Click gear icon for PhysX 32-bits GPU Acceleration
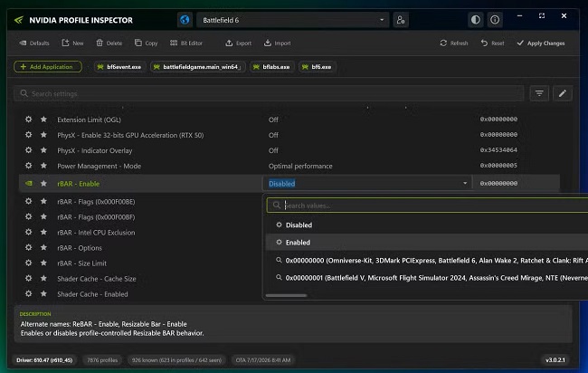The width and height of the screenshot is (588, 373). pyautogui.click(x=29, y=135)
